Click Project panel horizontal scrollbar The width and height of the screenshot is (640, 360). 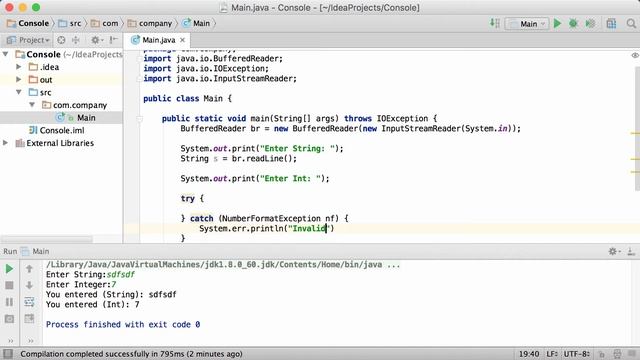[46, 239]
